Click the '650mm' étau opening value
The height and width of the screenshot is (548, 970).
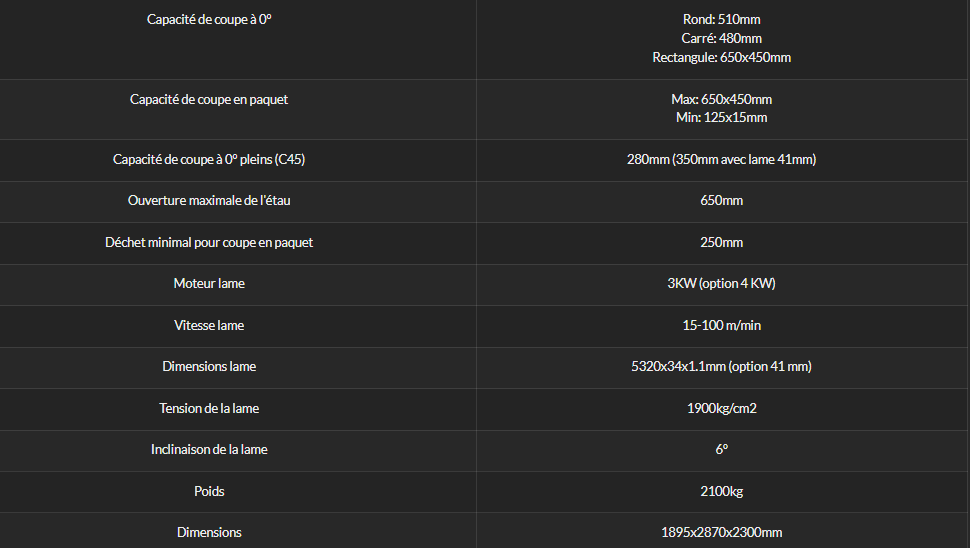click(x=721, y=200)
